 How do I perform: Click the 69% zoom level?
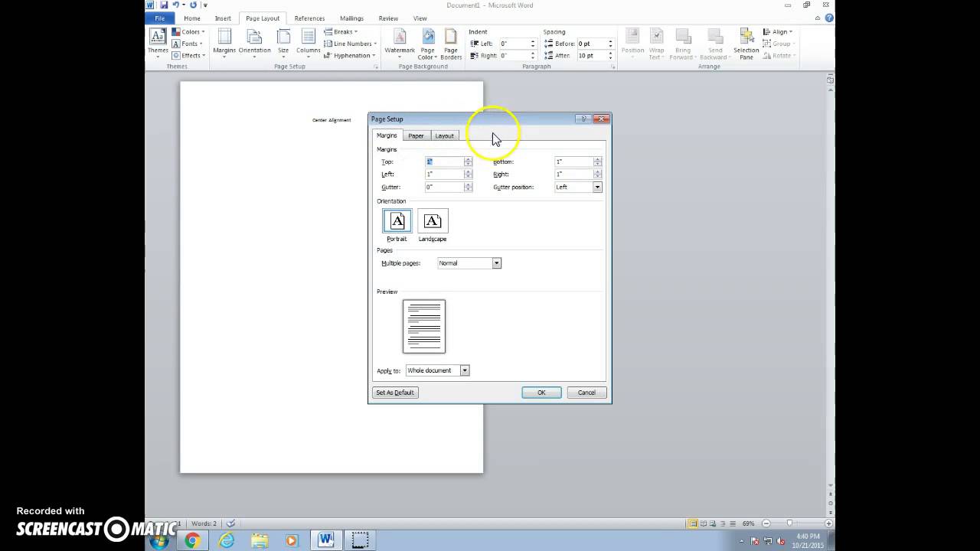point(748,523)
